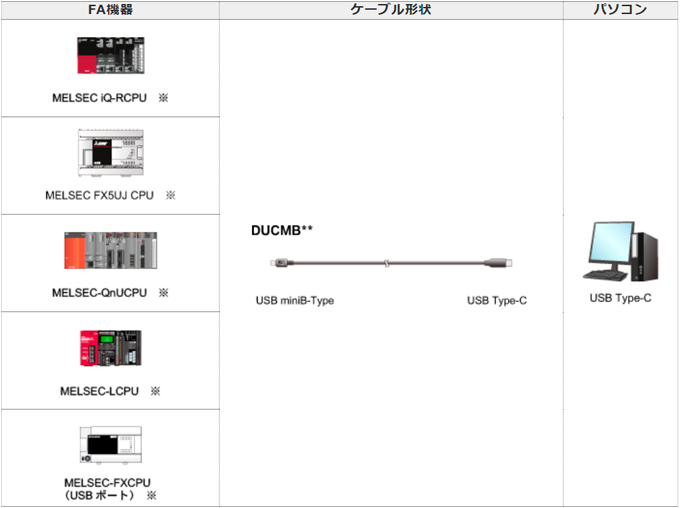Click the FA機器 column header
680x508 pixels.
point(110,10)
